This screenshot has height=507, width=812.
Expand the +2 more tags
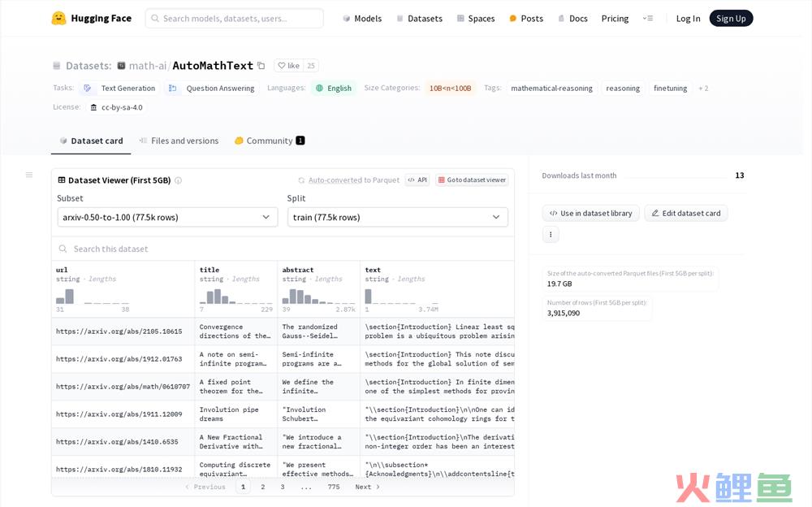tap(703, 88)
